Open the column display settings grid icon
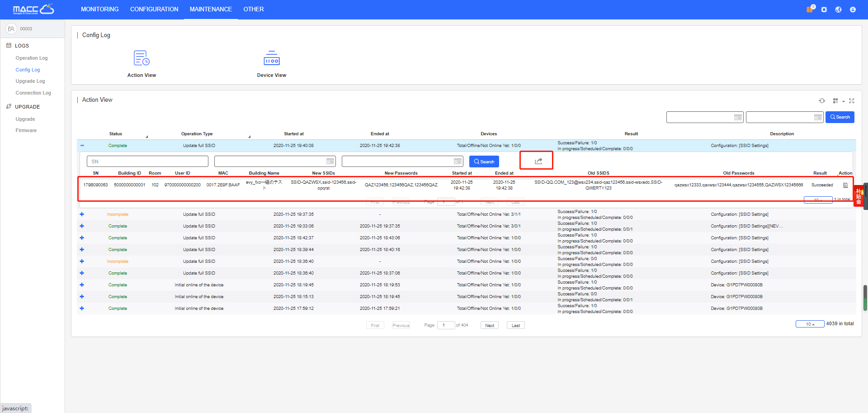 835,101
